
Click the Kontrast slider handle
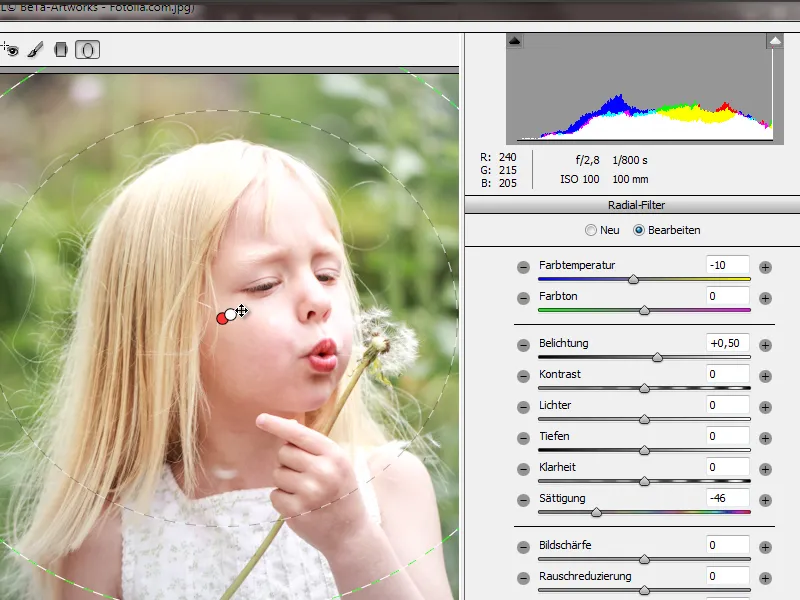[644, 388]
